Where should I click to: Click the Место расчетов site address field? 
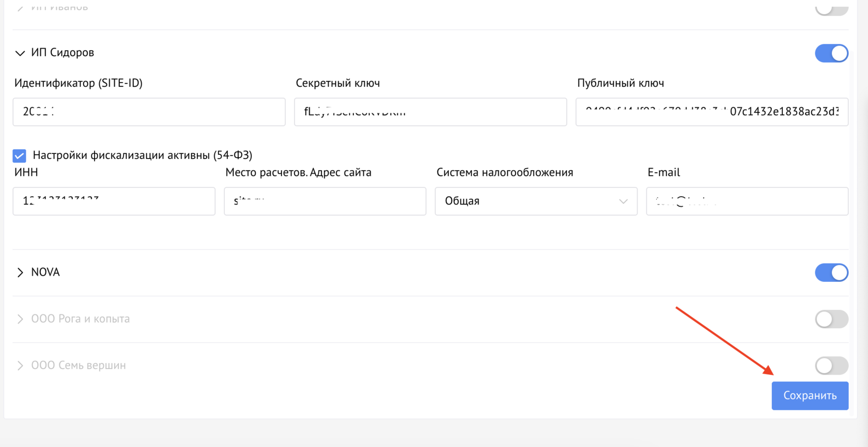click(324, 201)
